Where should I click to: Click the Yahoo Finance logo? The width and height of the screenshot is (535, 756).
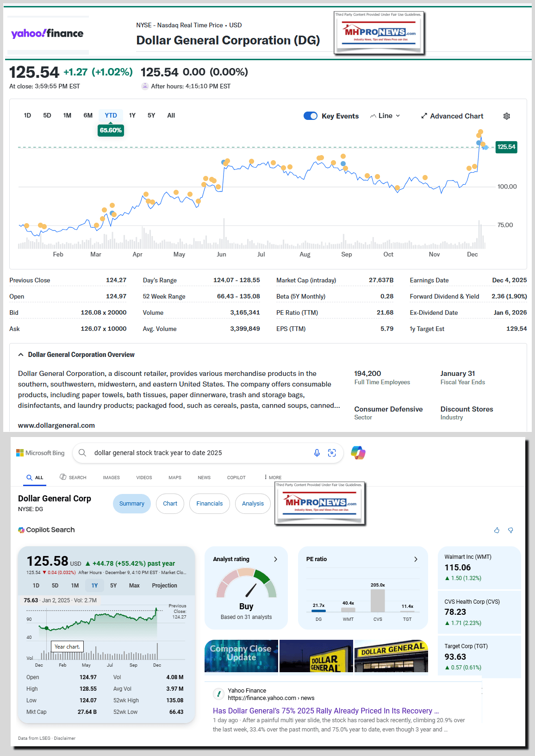47,33
